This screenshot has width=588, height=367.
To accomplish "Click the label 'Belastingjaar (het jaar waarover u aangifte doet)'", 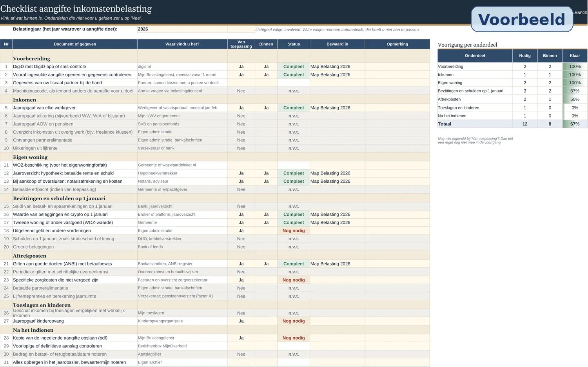I will [x=65, y=29].
